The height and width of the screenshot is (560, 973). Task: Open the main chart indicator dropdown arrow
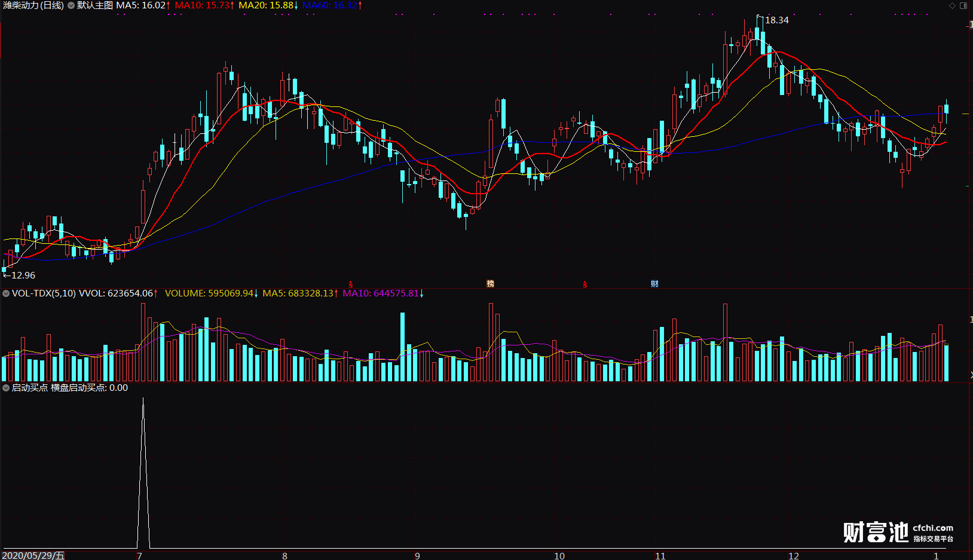point(71,5)
